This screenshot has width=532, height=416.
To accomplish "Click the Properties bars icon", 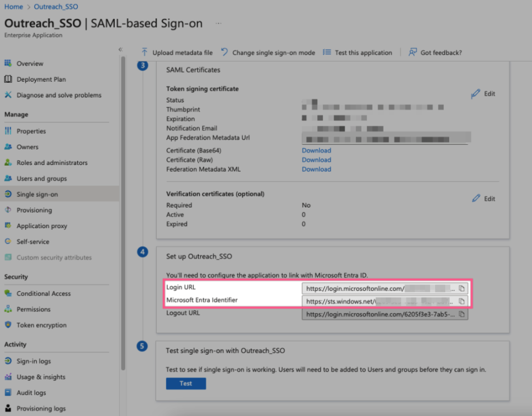I will (x=8, y=131).
